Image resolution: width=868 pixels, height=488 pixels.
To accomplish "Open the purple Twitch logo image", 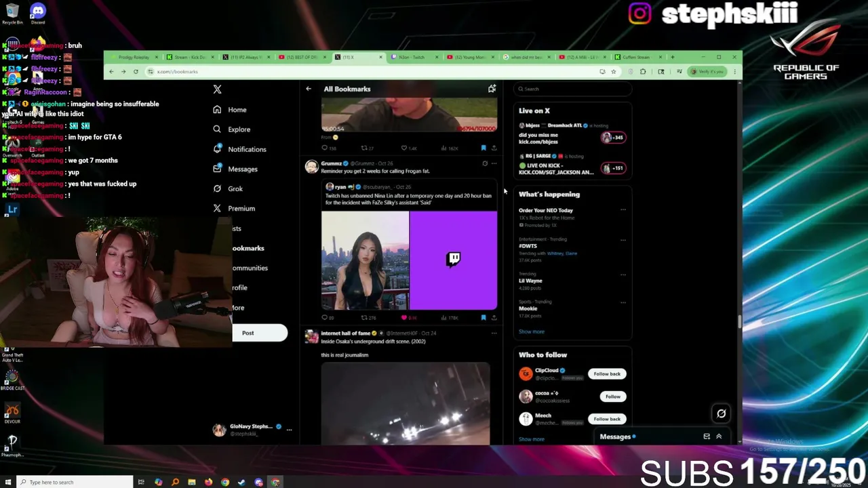I will (454, 260).
